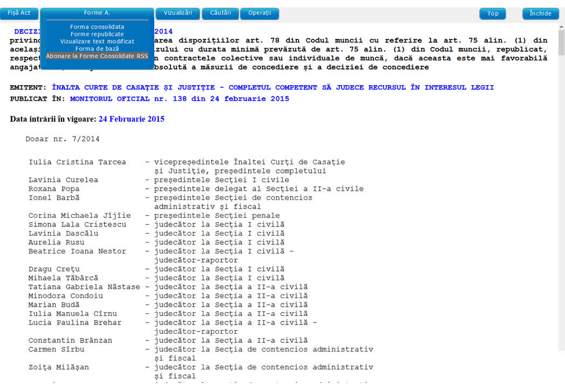The width and height of the screenshot is (565, 392).
Task: Select "Forme republicate" from the open menu
Action: (x=97, y=33)
